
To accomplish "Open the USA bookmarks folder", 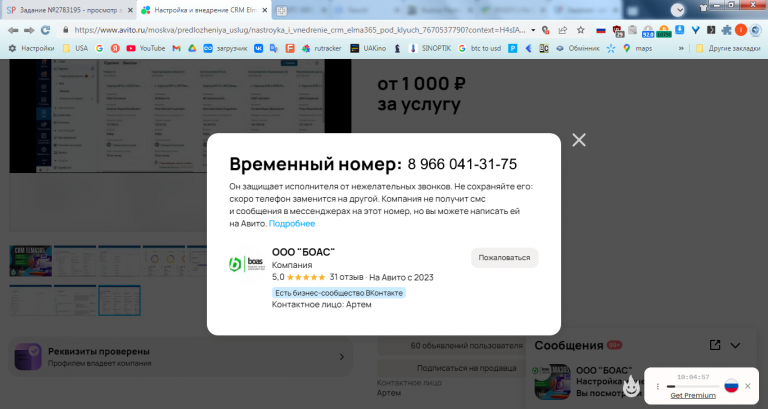I will [x=75, y=48].
